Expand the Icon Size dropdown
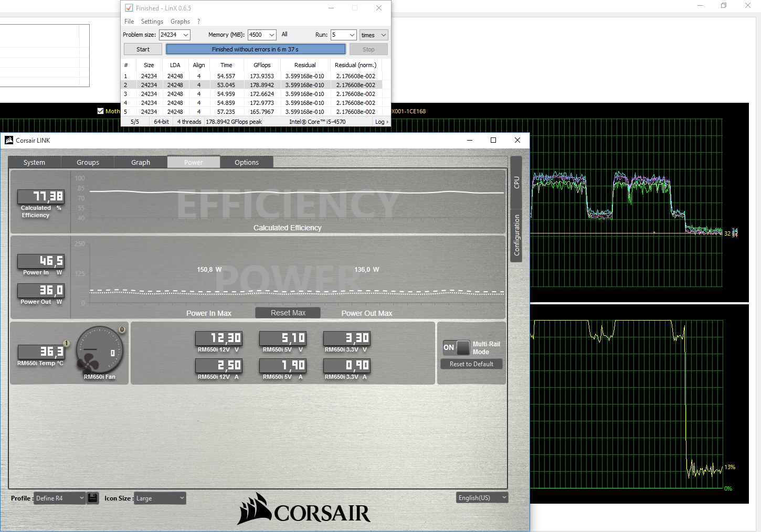 (x=160, y=498)
